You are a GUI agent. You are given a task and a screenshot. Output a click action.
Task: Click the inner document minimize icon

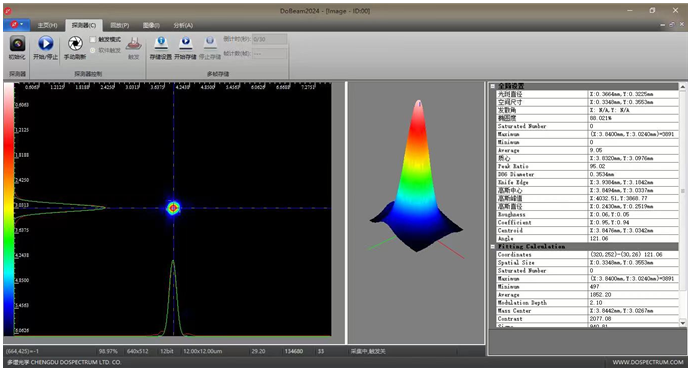[662, 25]
